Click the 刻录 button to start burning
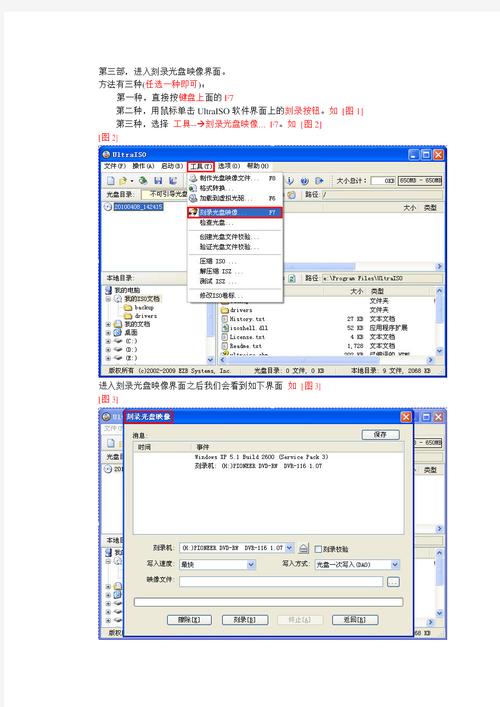Screen dimensions: 500x707 coord(245,620)
